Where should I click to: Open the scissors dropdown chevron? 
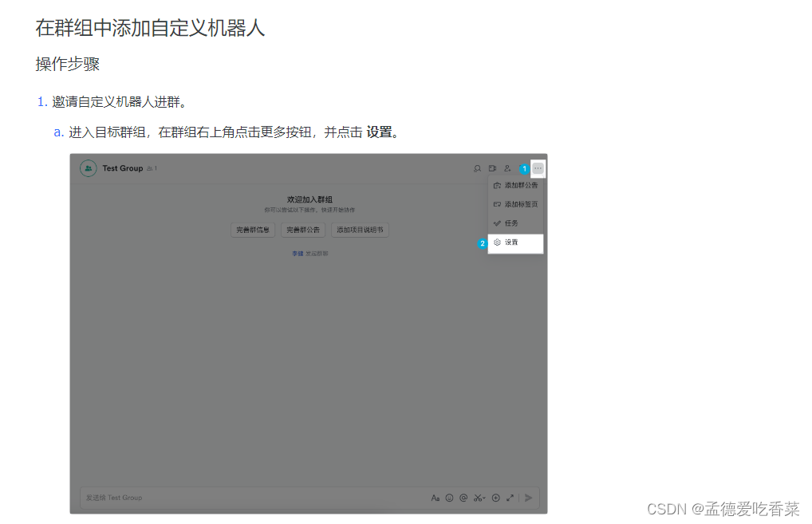pos(484,496)
